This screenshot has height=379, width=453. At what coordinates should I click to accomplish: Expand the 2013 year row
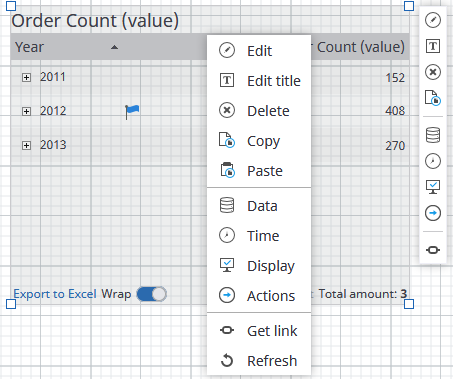pos(26,146)
